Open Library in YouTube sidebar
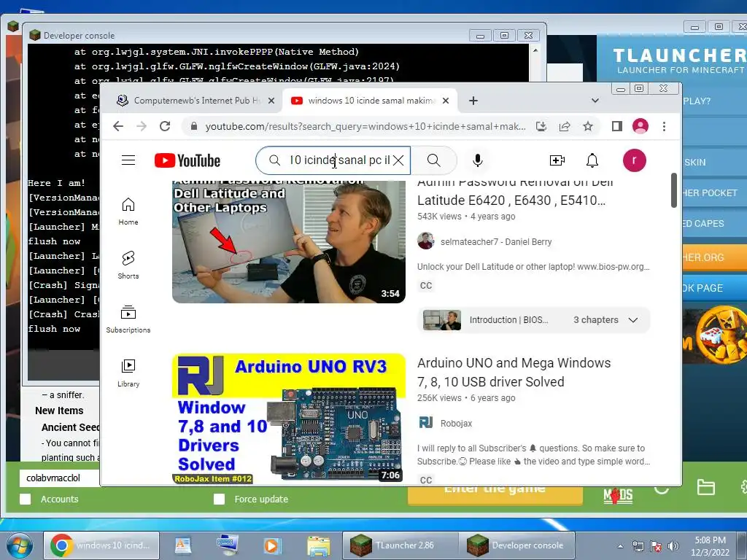Image resolution: width=747 pixels, height=560 pixels. (128, 373)
